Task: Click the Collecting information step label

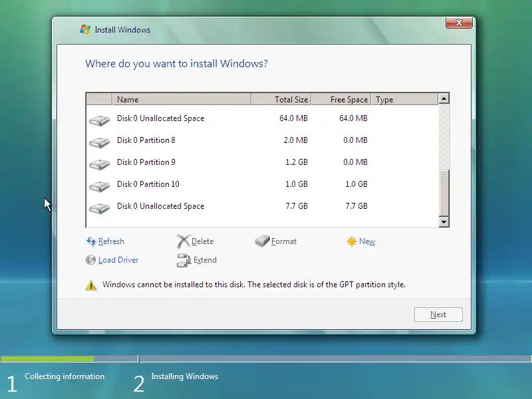Action: coord(65,376)
